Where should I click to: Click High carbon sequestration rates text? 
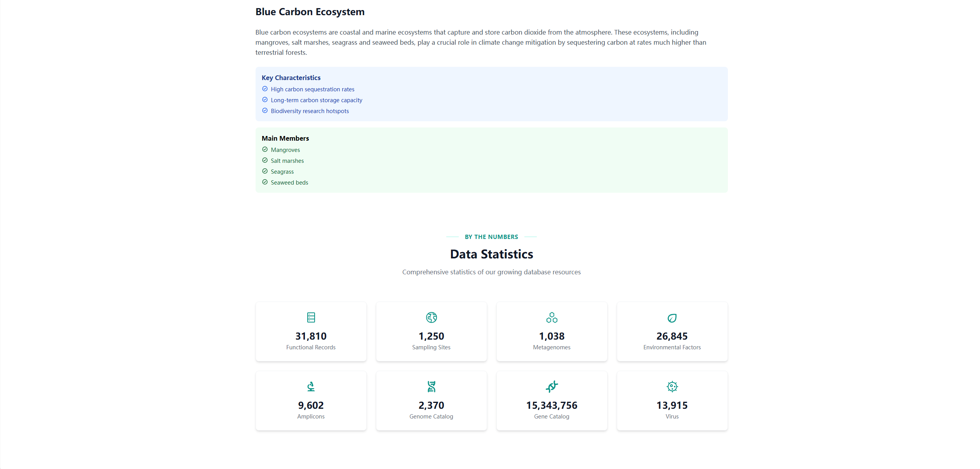(313, 89)
